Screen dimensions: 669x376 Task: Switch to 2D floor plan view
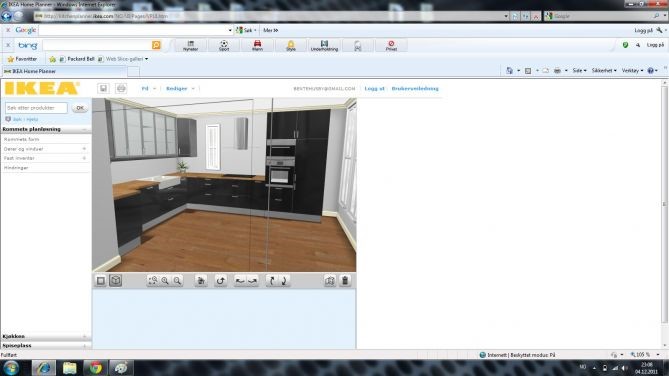[x=101, y=281]
